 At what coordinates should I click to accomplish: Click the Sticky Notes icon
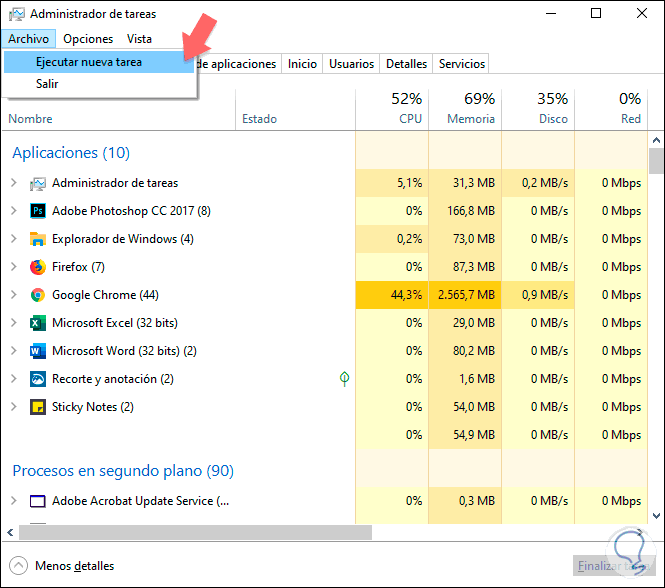pos(38,407)
